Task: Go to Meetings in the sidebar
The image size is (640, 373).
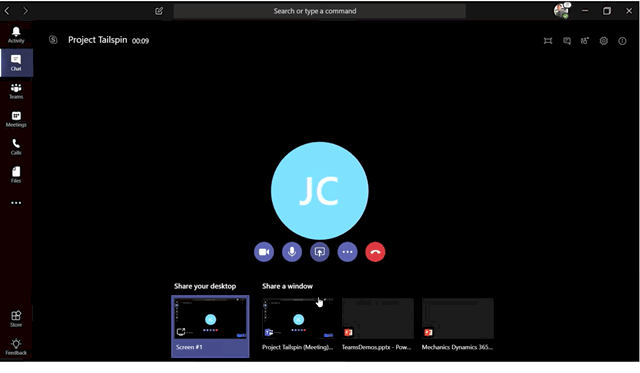Action: pos(16,119)
